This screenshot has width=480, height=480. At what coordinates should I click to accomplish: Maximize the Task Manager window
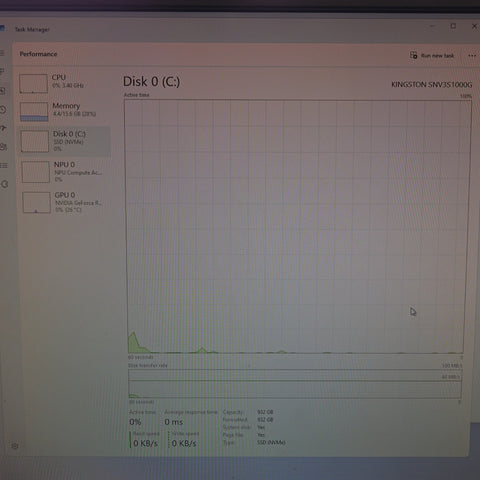[x=453, y=26]
